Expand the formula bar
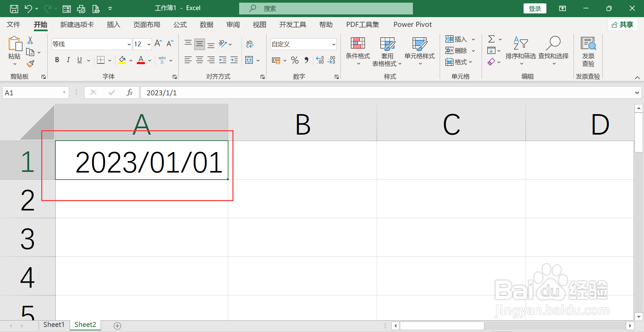This screenshot has height=332, width=644. pyautogui.click(x=637, y=93)
